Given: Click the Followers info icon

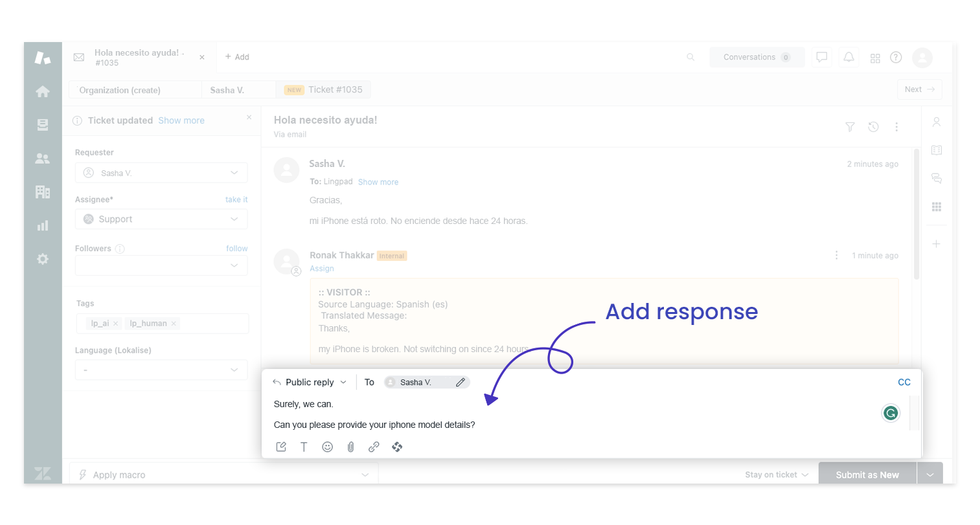Looking at the screenshot, I should (x=119, y=249).
